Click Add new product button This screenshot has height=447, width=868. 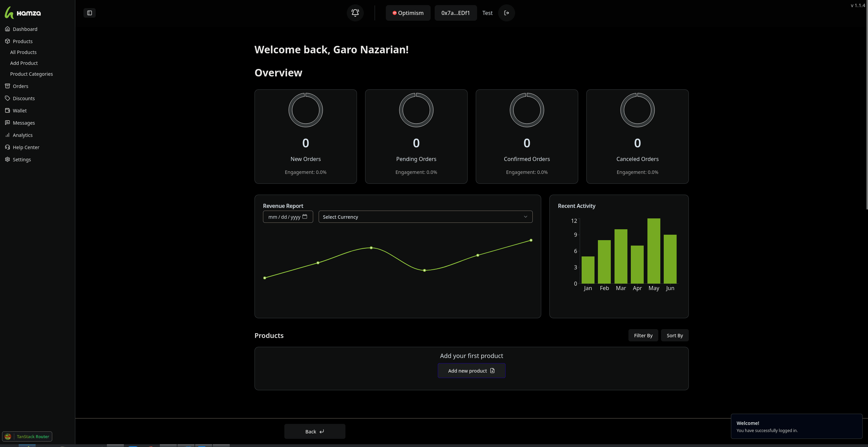click(471, 371)
